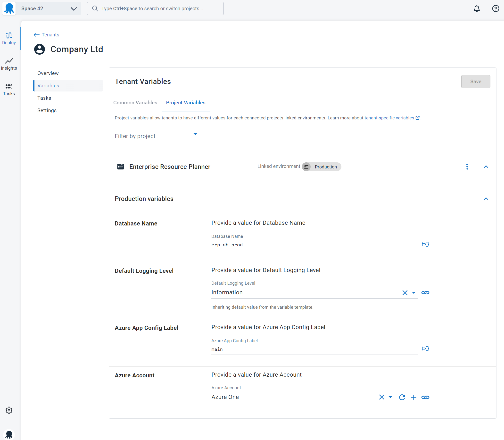Open the Deploy section in sidebar
The image size is (504, 440).
[9, 39]
